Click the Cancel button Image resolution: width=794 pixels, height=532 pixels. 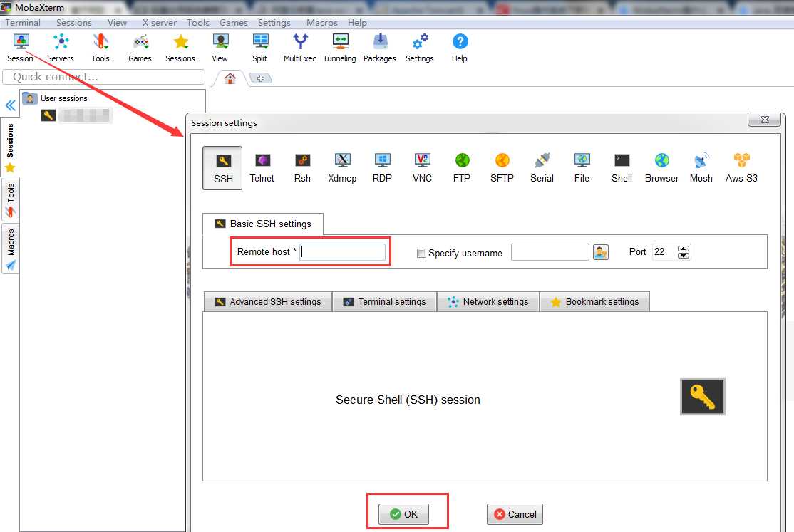(515, 514)
